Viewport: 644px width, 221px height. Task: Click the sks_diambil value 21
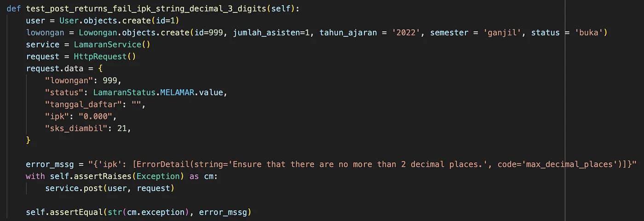pyautogui.click(x=122, y=128)
